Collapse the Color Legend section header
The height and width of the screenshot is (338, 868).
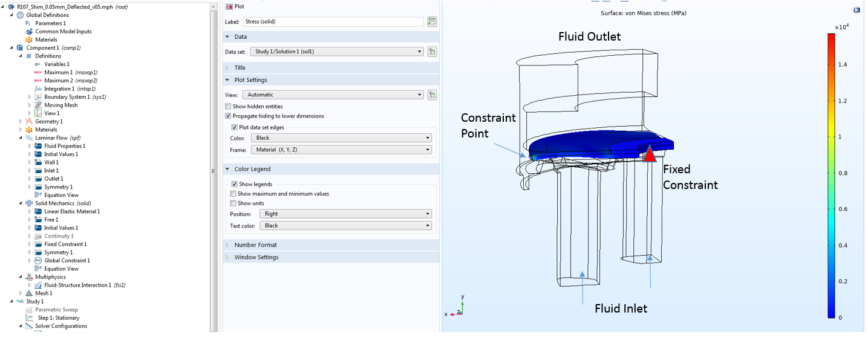[252, 169]
